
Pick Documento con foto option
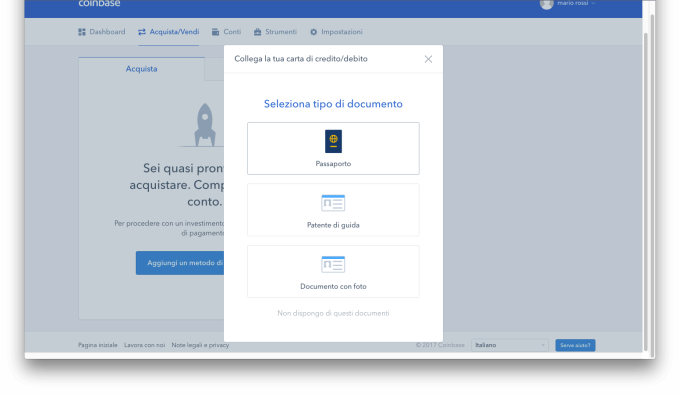click(333, 271)
